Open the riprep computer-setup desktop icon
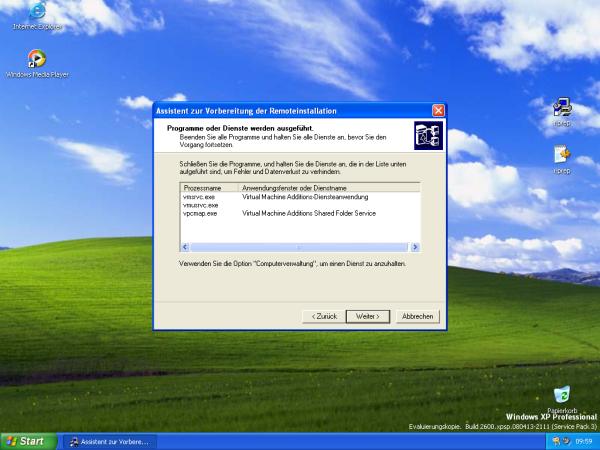Viewport: 600px width, 450px height. (562, 112)
